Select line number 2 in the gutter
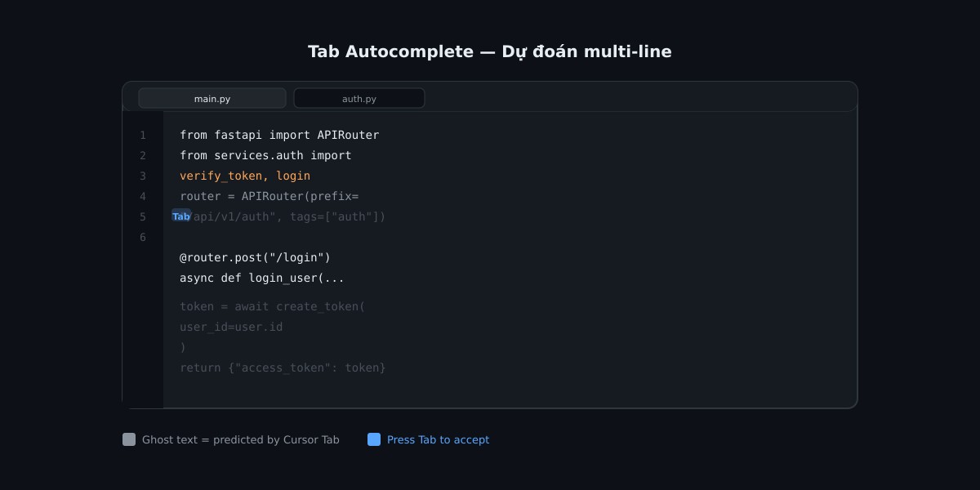Screen dimensions: 980x490 (x=143, y=155)
